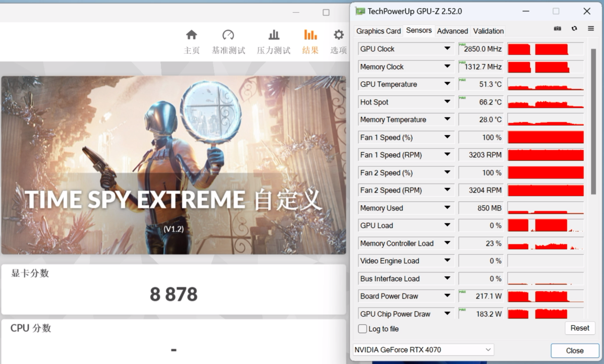The width and height of the screenshot is (604, 364).
Task: Click the GPU-Z screenshot camera icon
Action: pyautogui.click(x=557, y=29)
